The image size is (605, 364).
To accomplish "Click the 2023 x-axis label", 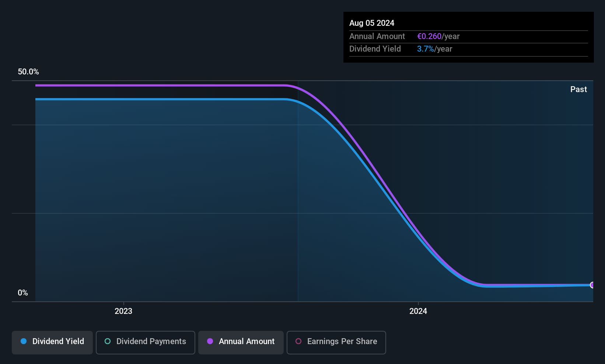I will click(x=123, y=311).
